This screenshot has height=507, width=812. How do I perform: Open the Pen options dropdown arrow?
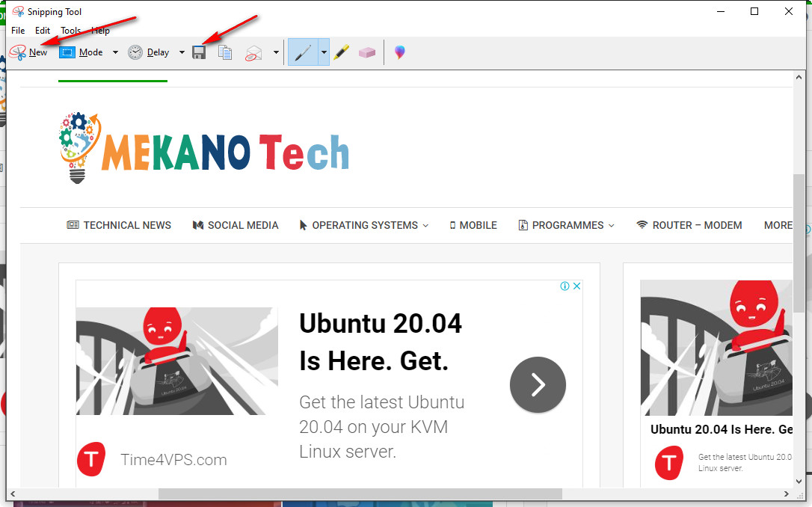coord(324,52)
